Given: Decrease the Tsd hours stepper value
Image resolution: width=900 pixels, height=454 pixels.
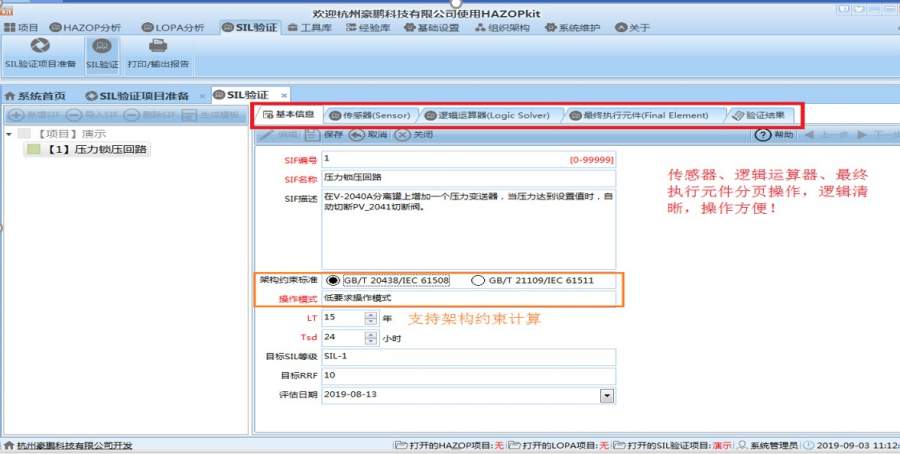Looking at the screenshot, I should point(371,341).
